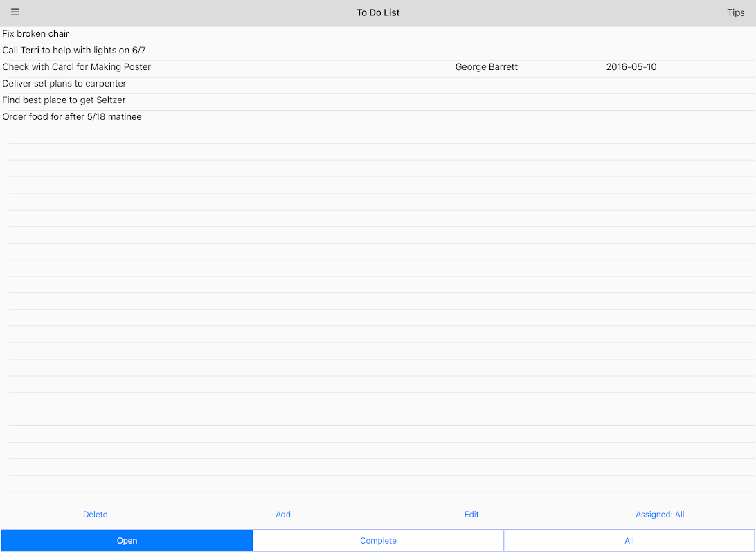Tap the Edit button
This screenshot has width=756, height=554.
click(471, 514)
